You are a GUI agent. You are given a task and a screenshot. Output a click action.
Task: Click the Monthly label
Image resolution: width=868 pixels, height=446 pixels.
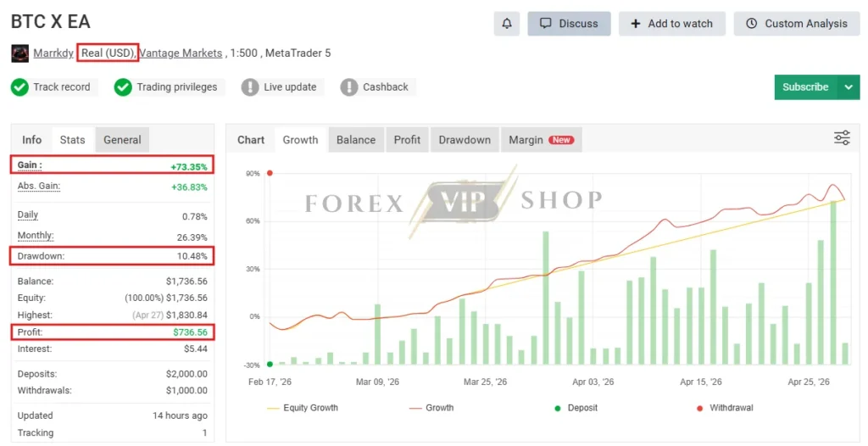coord(36,236)
